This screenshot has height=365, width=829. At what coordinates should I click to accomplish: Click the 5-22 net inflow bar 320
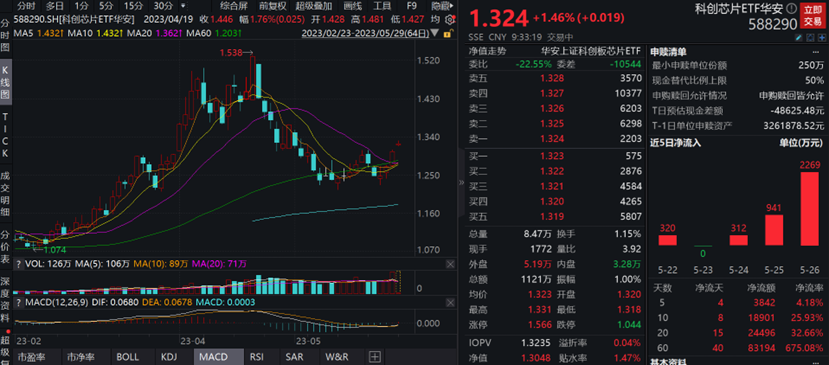click(667, 240)
